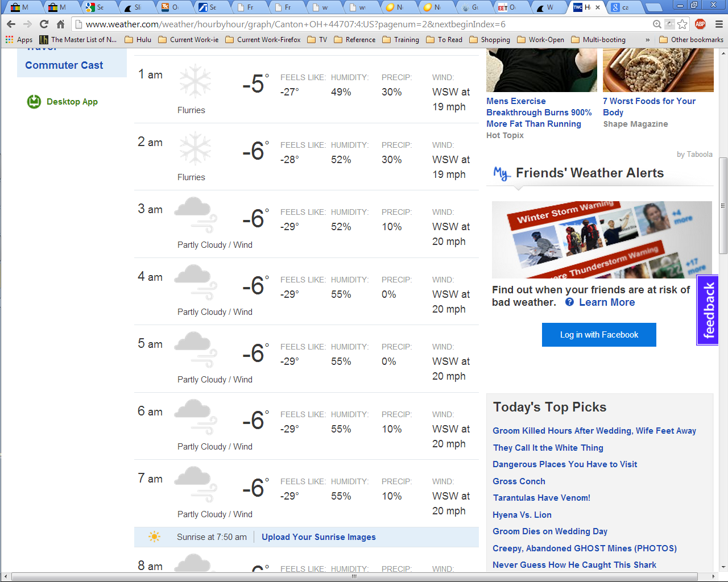728x582 pixels.
Task: Click the Commuter Cast link
Action: point(64,65)
